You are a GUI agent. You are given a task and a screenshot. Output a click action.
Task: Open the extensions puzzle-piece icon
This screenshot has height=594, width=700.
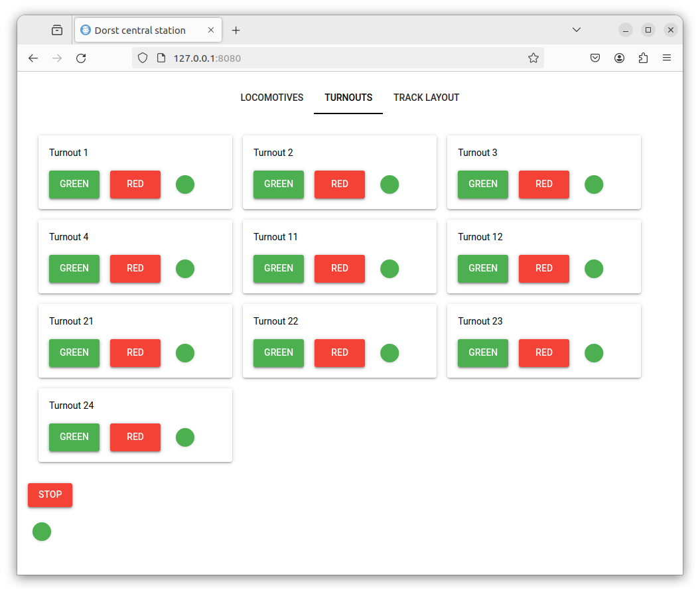tap(643, 58)
